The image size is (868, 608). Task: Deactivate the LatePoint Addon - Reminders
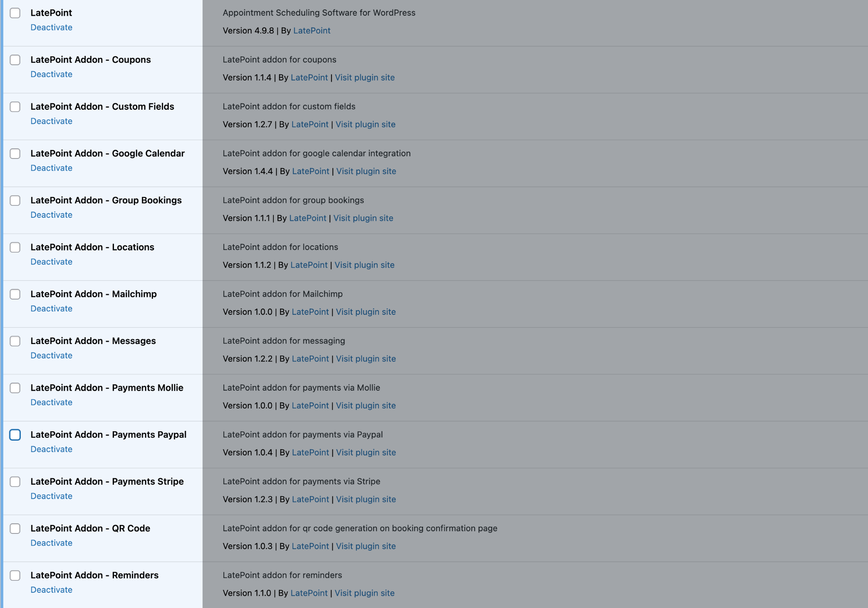point(51,589)
